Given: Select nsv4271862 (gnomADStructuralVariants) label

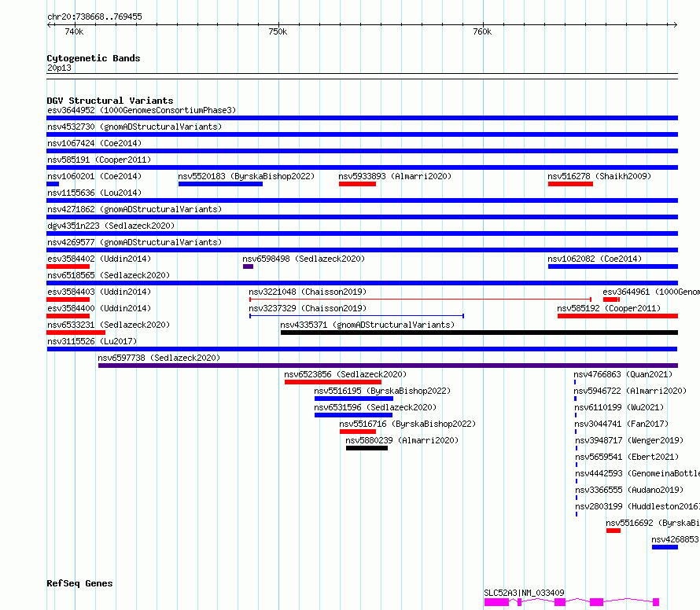Looking at the screenshot, I should tap(134, 209).
